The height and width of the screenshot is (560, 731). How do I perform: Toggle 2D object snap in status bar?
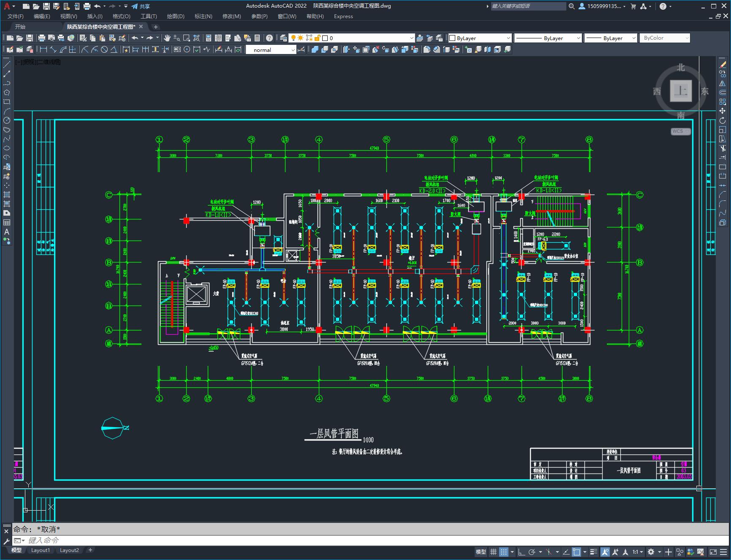pos(577,552)
